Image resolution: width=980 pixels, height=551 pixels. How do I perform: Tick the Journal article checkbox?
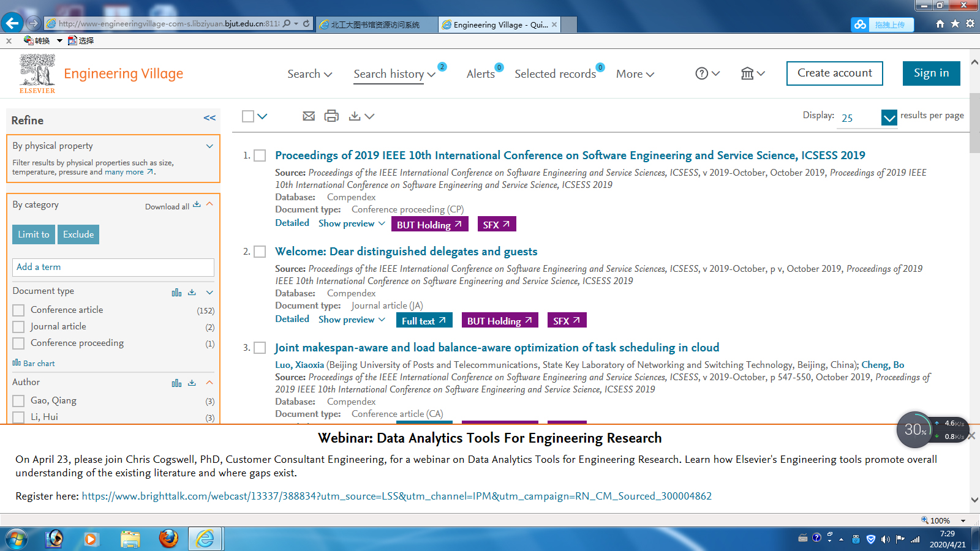18,327
